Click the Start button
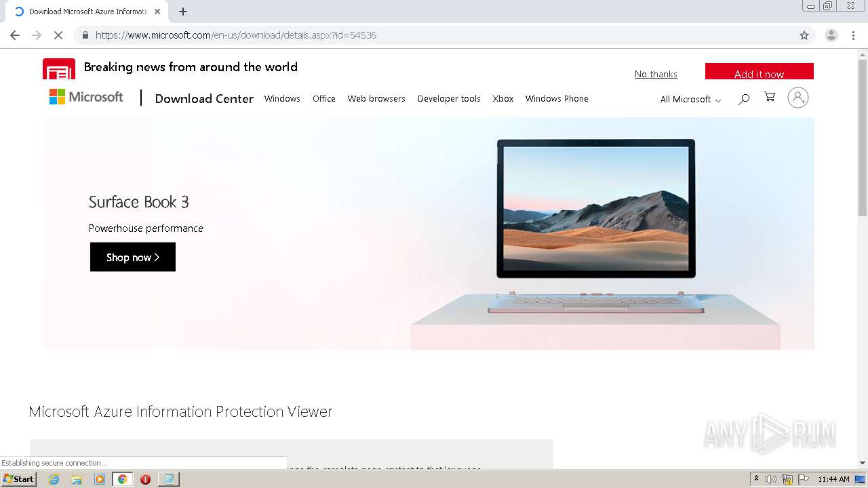868x488 pixels. click(19, 479)
